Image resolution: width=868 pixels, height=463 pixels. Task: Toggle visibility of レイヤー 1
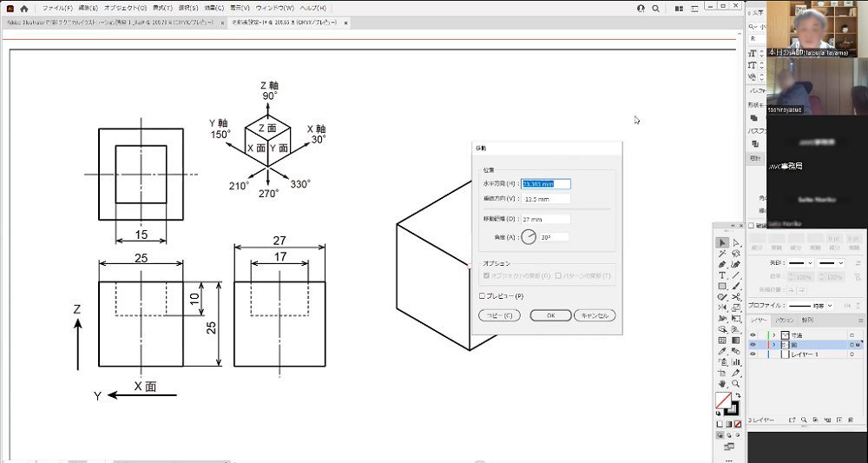pos(753,354)
